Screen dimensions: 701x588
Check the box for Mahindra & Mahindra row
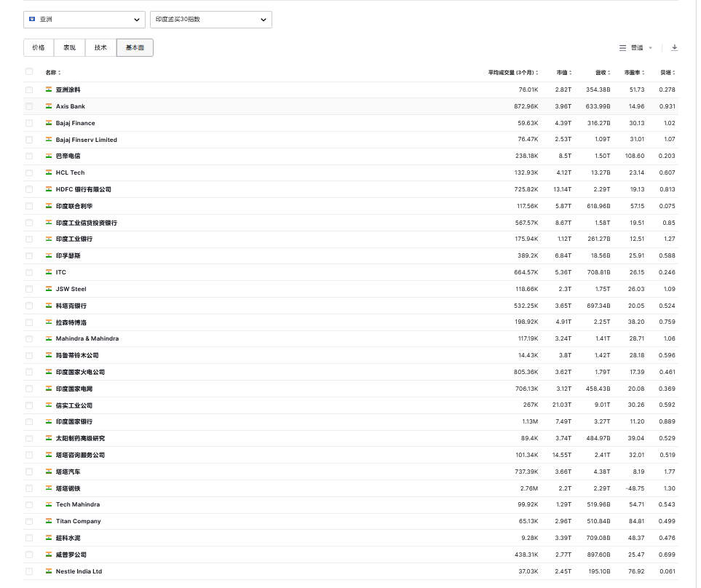(x=29, y=338)
